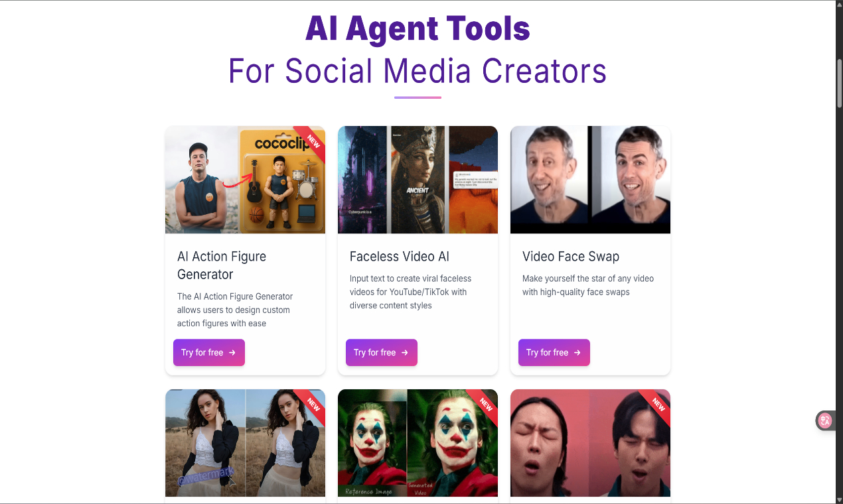Viewport: 843px width, 504px height.
Task: Open the Video Face Swap title
Action: [x=571, y=257]
